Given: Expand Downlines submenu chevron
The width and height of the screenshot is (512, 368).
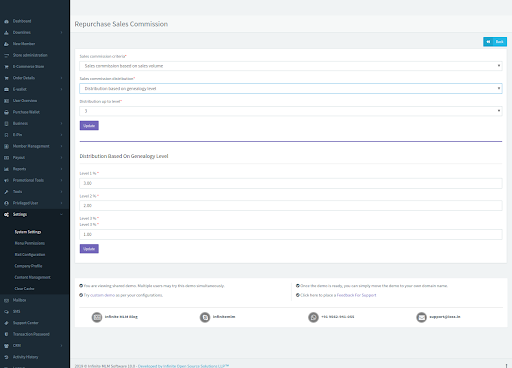Looking at the screenshot, I should click(x=62, y=33).
